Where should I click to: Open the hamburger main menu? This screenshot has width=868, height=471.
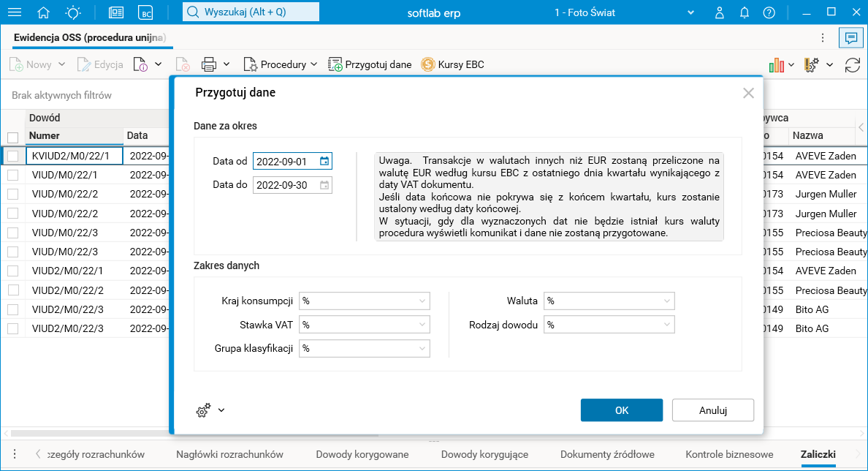(15, 12)
